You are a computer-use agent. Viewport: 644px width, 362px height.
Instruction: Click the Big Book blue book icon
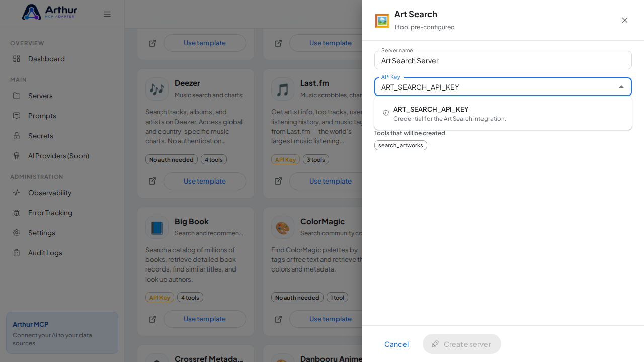click(x=157, y=227)
